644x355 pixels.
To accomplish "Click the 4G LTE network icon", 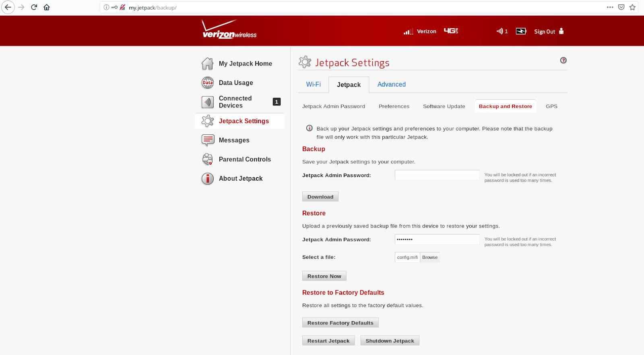I will [451, 31].
